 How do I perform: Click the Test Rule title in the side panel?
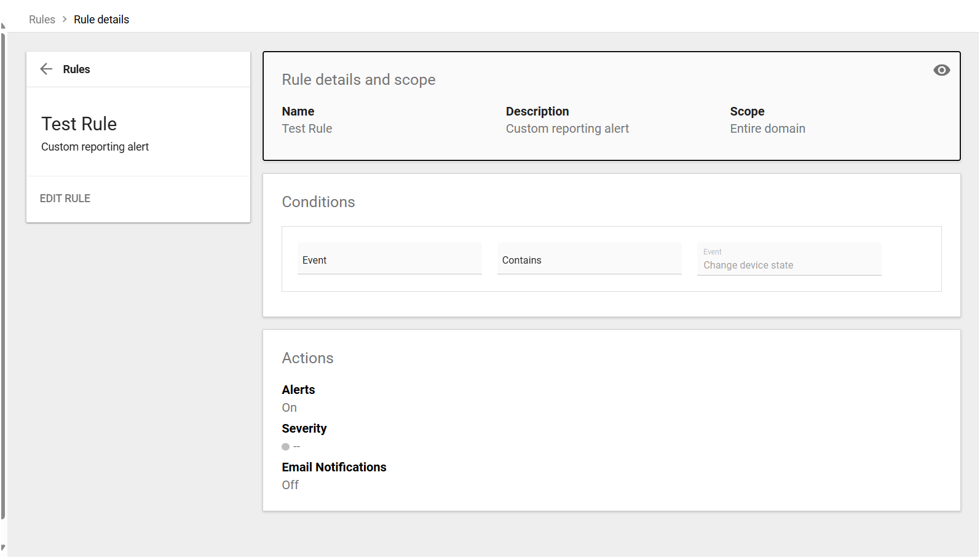point(79,124)
